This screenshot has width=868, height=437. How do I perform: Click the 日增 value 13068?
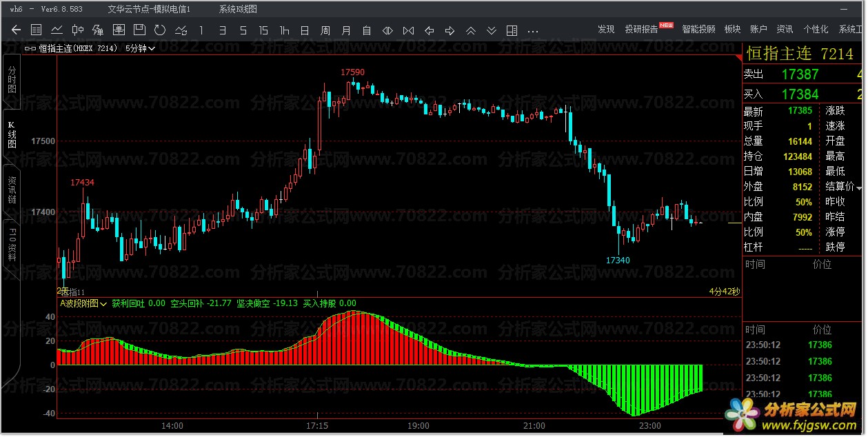click(800, 172)
